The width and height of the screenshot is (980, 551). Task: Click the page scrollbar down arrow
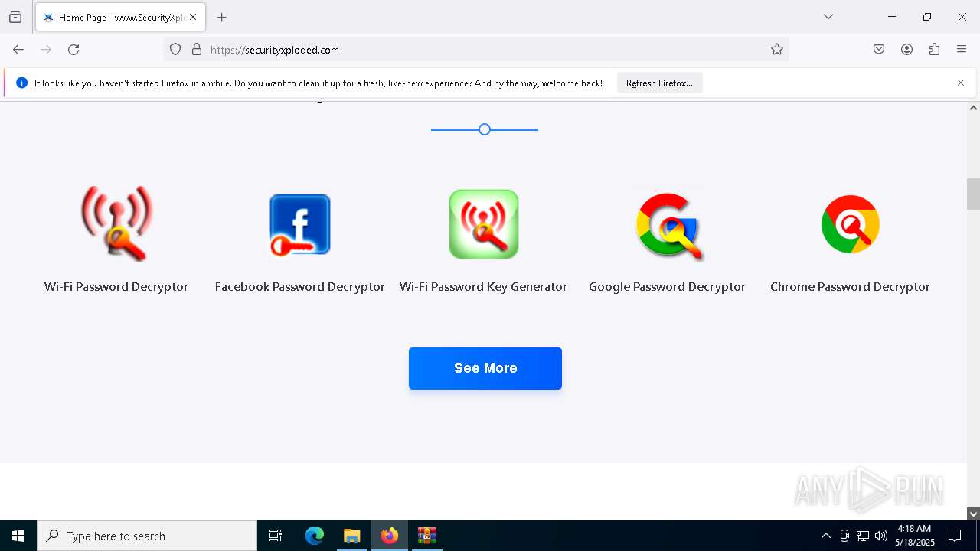click(973, 514)
